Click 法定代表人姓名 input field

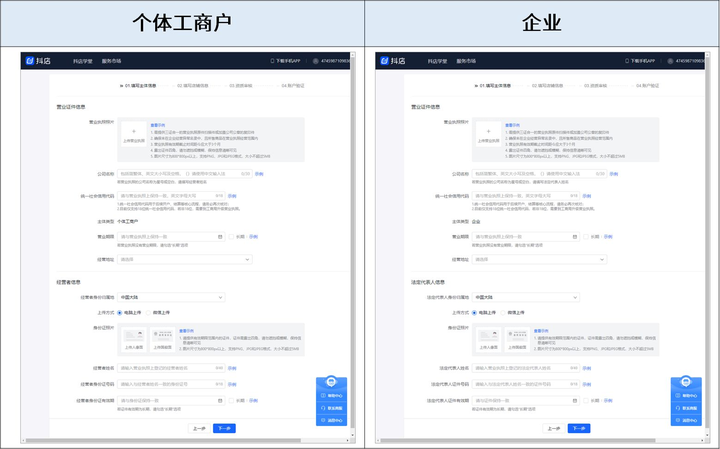(x=526, y=368)
